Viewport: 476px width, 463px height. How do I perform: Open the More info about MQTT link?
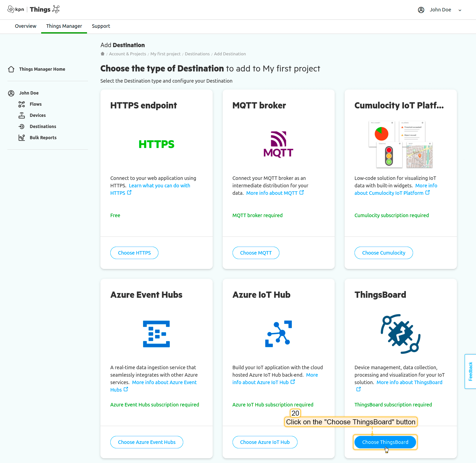272,193
